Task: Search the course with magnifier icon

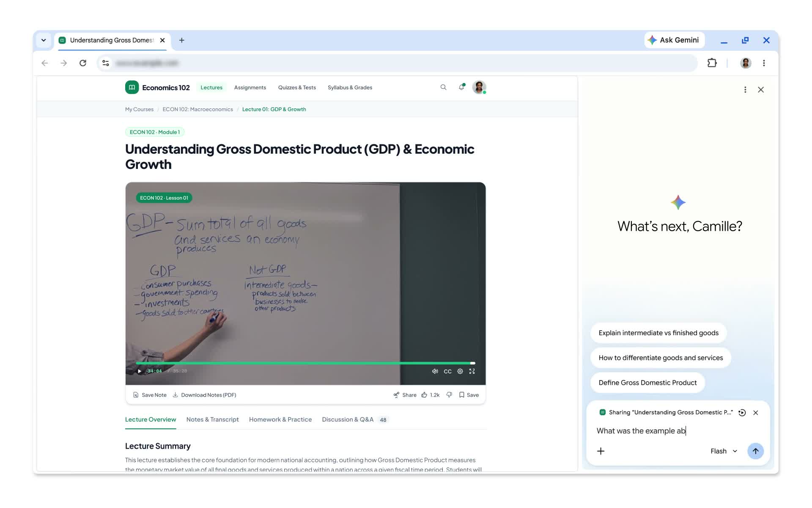Action: pos(443,87)
